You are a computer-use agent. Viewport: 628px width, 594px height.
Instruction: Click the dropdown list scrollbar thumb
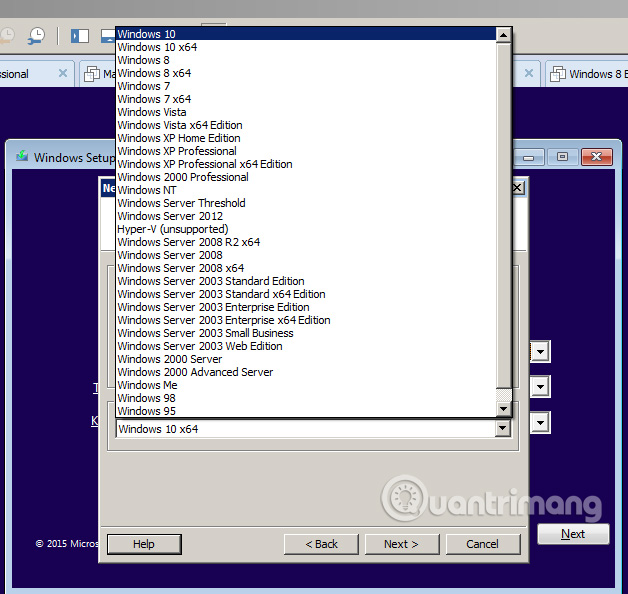point(503,215)
